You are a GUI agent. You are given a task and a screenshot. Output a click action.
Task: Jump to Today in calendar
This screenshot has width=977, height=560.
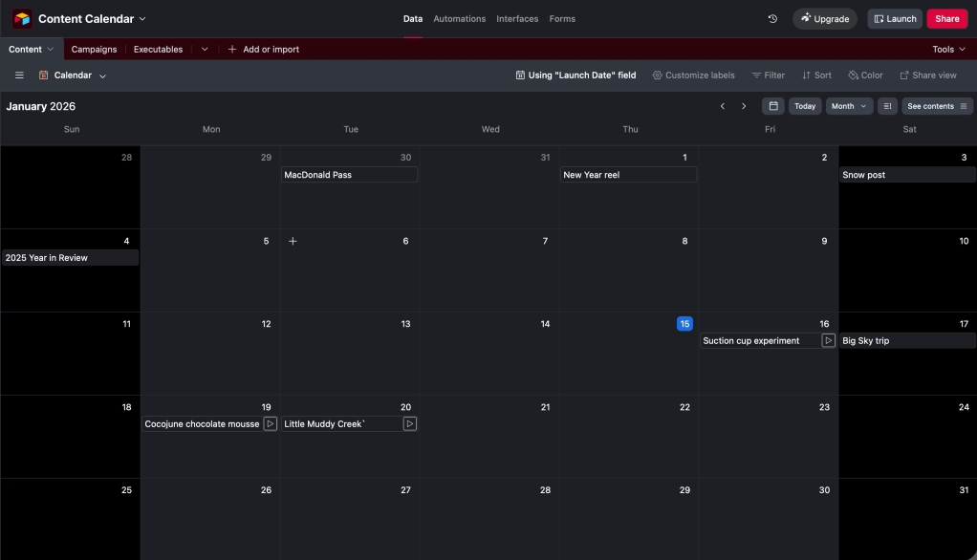click(x=805, y=106)
